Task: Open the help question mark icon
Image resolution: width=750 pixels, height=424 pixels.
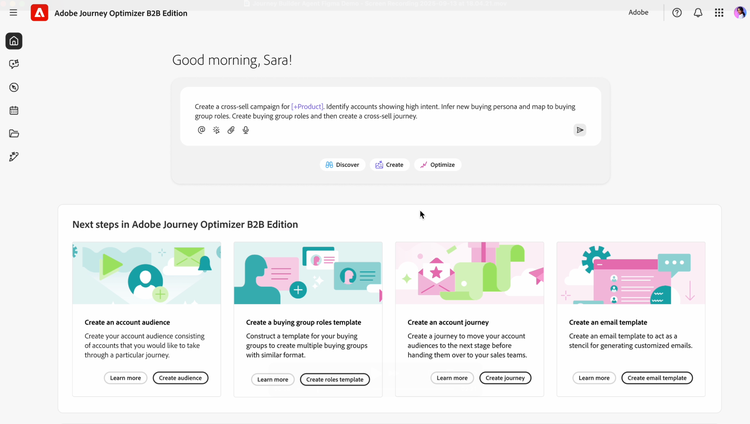Action: pyautogui.click(x=677, y=13)
